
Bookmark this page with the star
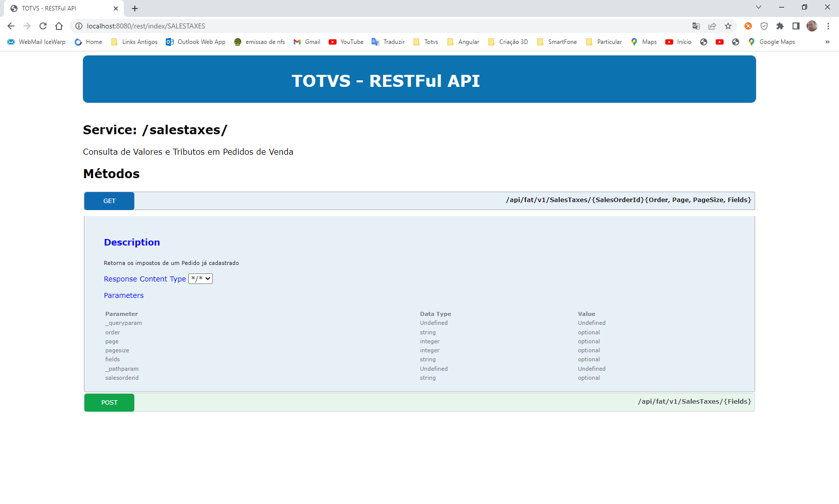pos(728,26)
